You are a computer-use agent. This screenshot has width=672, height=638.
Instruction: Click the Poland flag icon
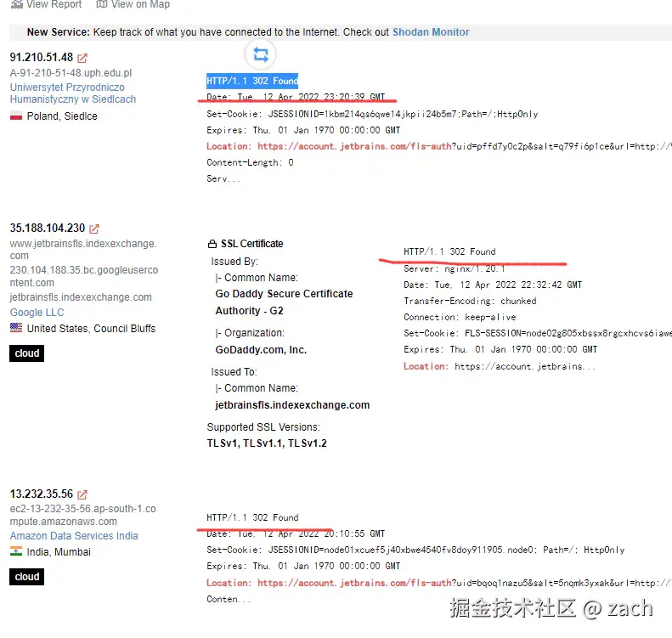tap(16, 116)
